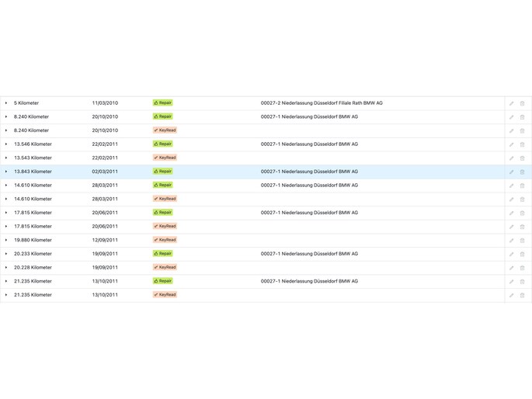This screenshot has height=399, width=532.
Task: Expand the 13.843 Kilometer row details
Action: coord(6,172)
